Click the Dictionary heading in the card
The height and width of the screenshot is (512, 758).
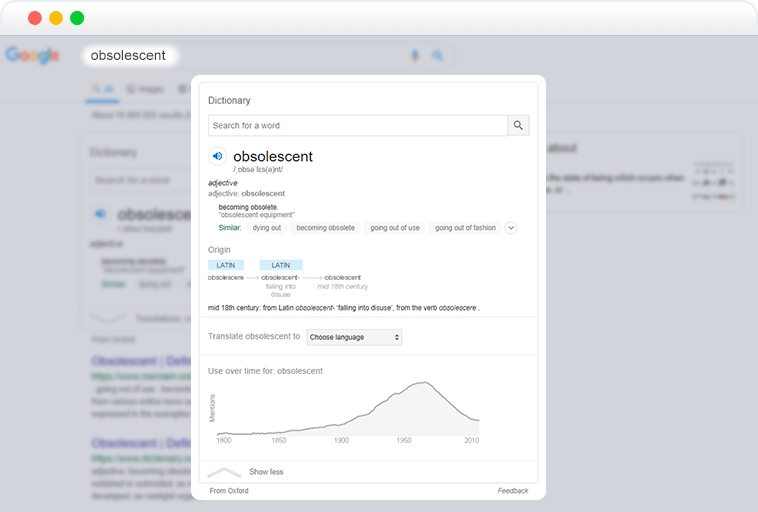click(x=229, y=101)
